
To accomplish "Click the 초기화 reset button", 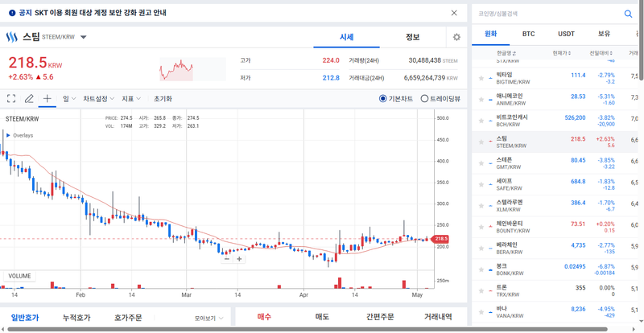I will point(163,99).
